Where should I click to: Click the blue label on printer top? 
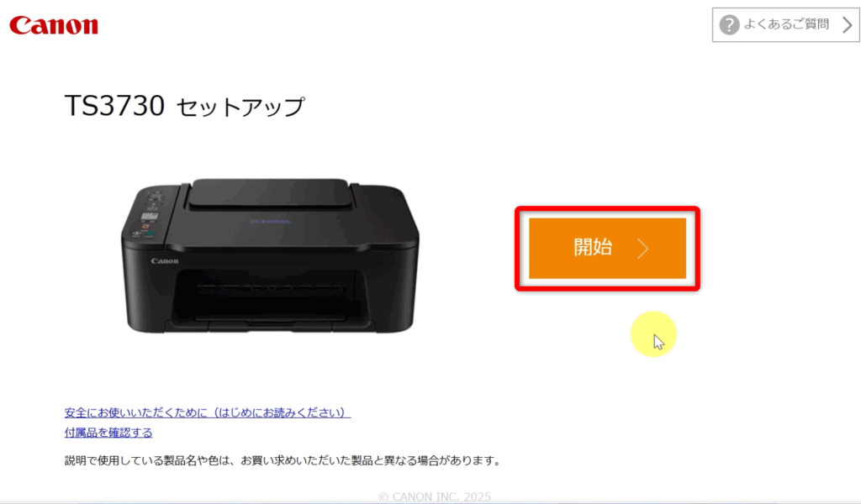[x=270, y=222]
